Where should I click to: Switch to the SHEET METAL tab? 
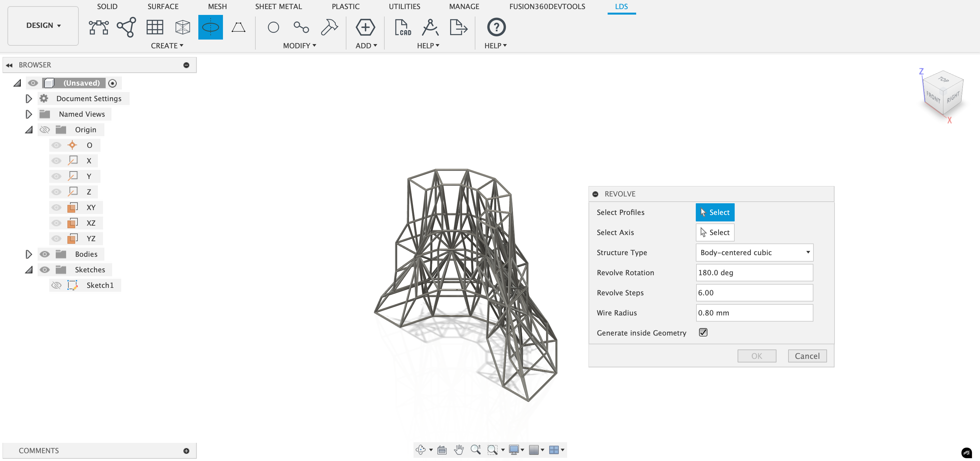(x=278, y=6)
